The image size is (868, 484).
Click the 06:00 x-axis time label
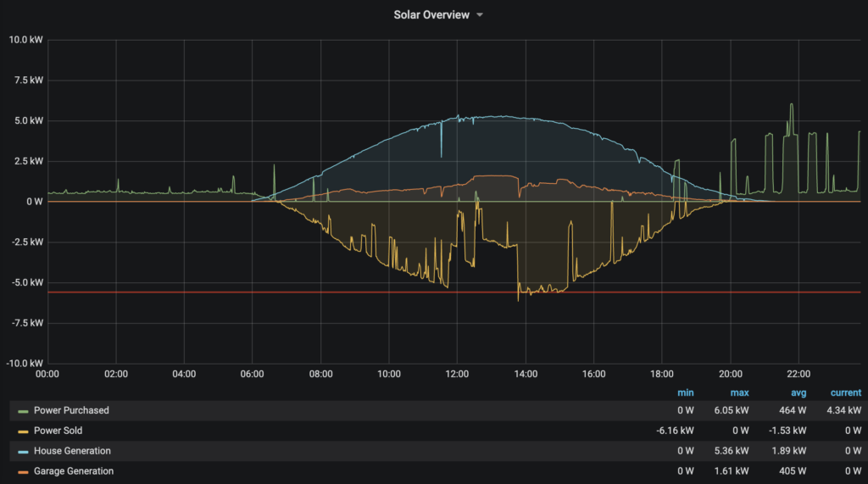pos(252,375)
